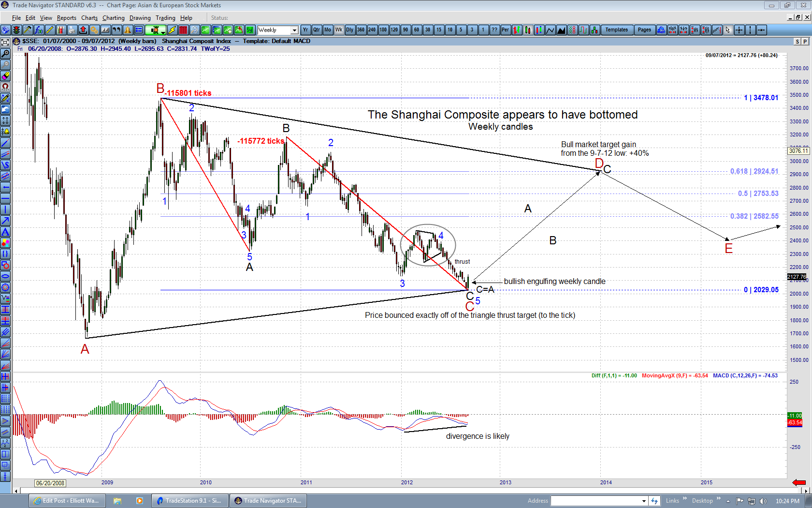Click the red upload arrow icon
Viewport: 812px width, 508px height.
83,30
